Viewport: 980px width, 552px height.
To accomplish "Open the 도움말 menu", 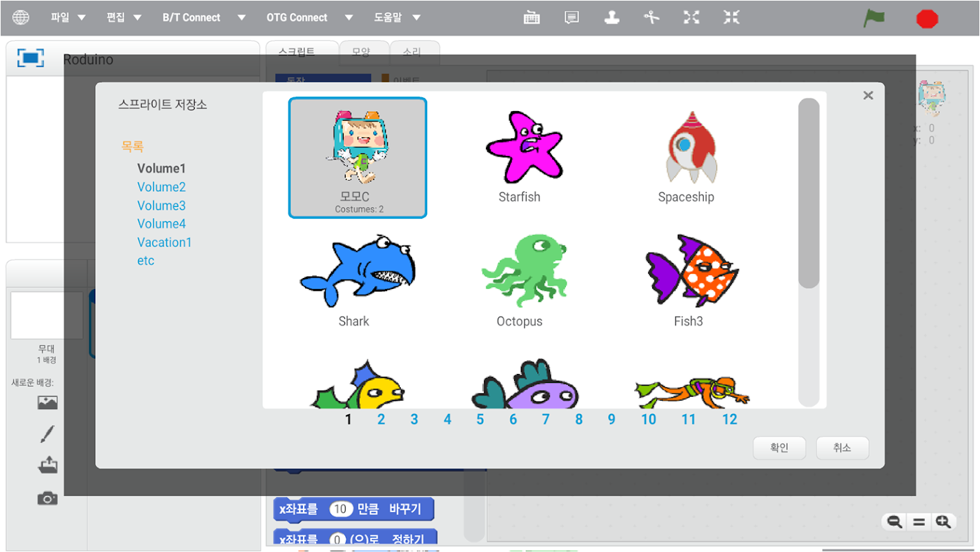I will click(398, 18).
